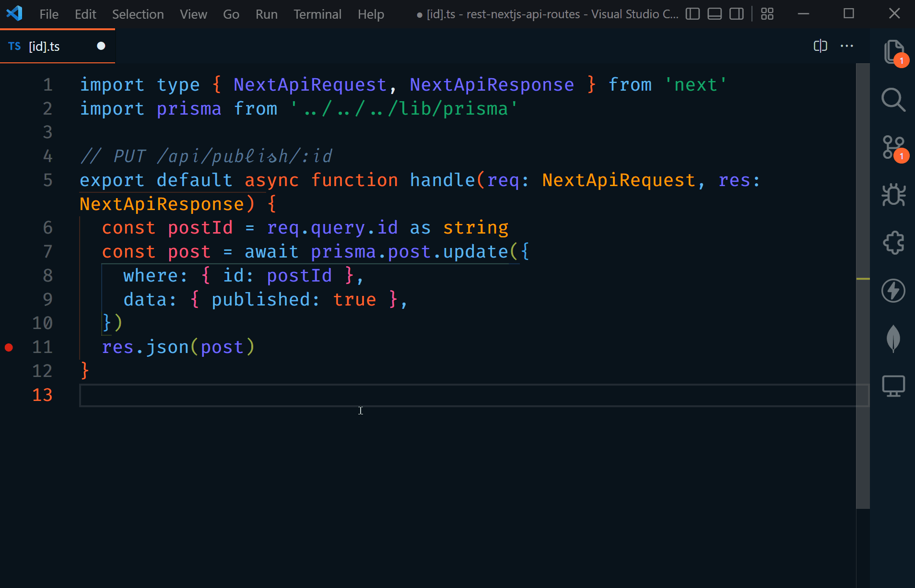Open the Extensions view
The height and width of the screenshot is (588, 915).
click(893, 243)
